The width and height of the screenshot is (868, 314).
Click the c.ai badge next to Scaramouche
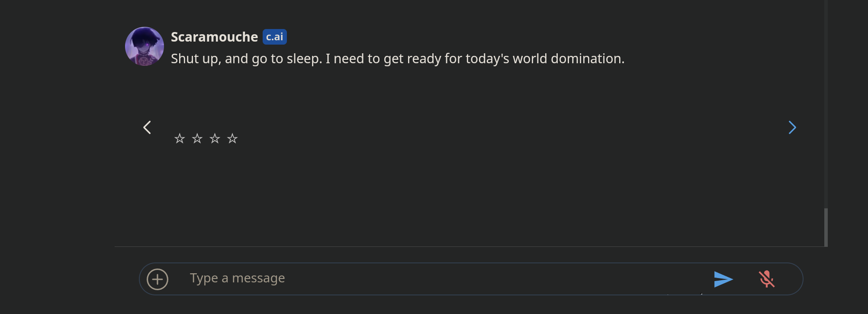(275, 37)
